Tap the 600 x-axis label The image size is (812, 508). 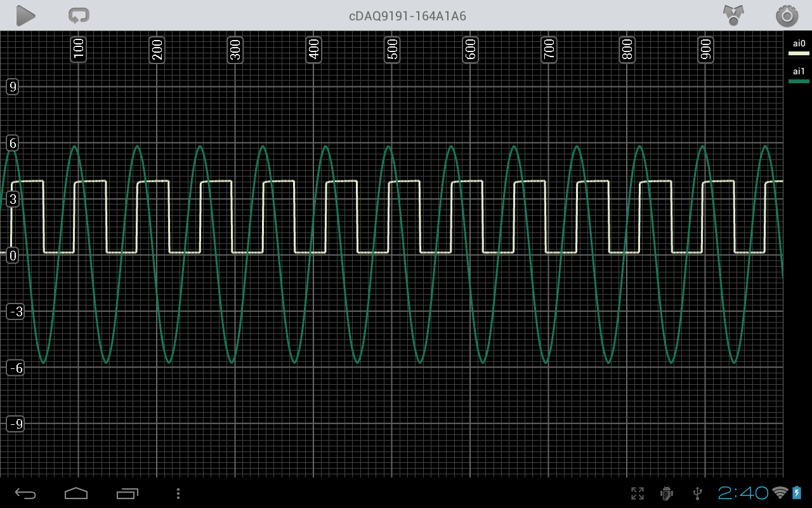tap(470, 49)
